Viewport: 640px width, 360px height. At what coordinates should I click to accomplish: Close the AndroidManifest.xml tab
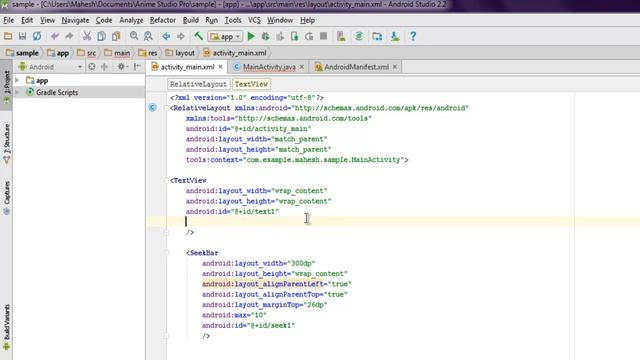(x=395, y=67)
